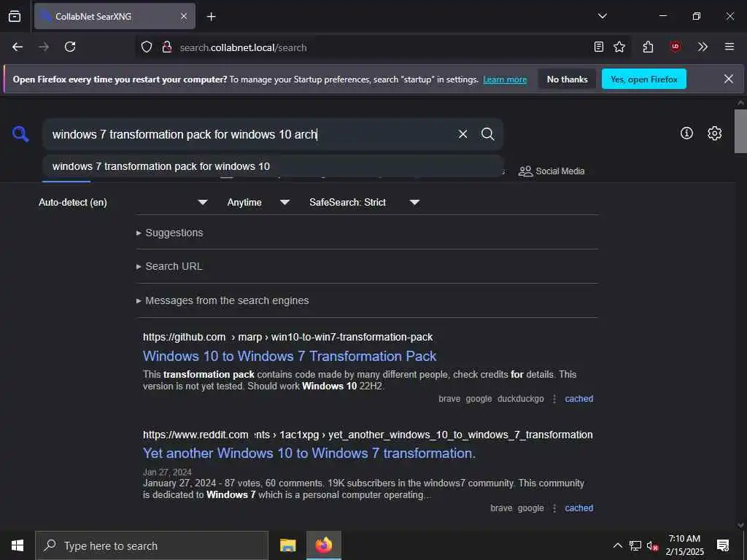Click the Firefox taskbar icon

click(x=323, y=545)
